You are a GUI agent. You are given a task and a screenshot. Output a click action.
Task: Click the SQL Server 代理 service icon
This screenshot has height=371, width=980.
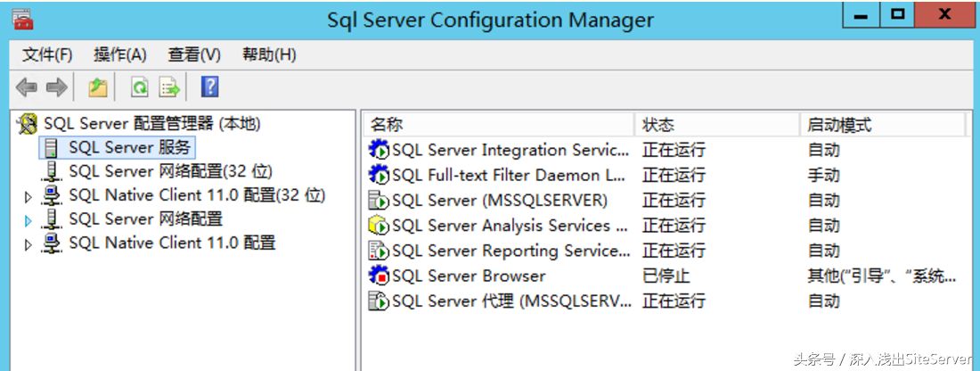point(379,301)
